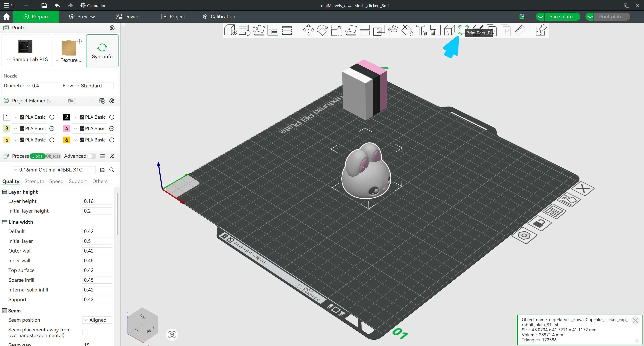Click the Calibration title bar button
Image resolution: width=644 pixels, height=346 pixels.
click(x=93, y=5)
